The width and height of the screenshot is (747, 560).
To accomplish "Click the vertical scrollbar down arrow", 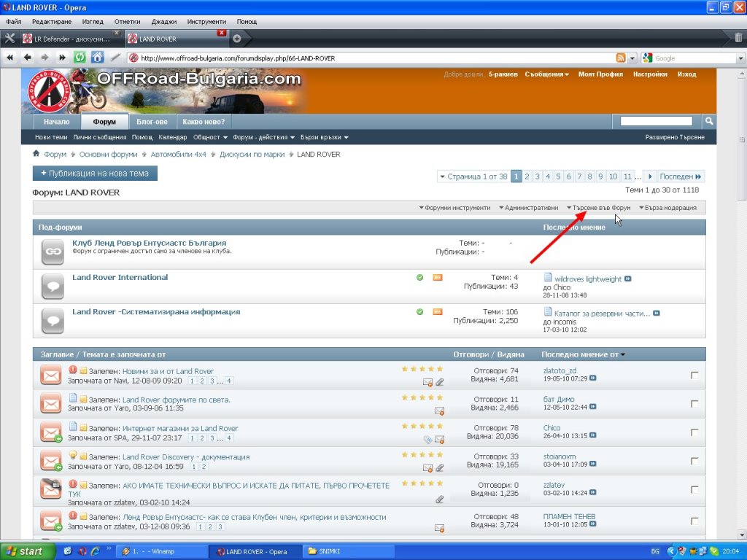I will click(x=742, y=534).
